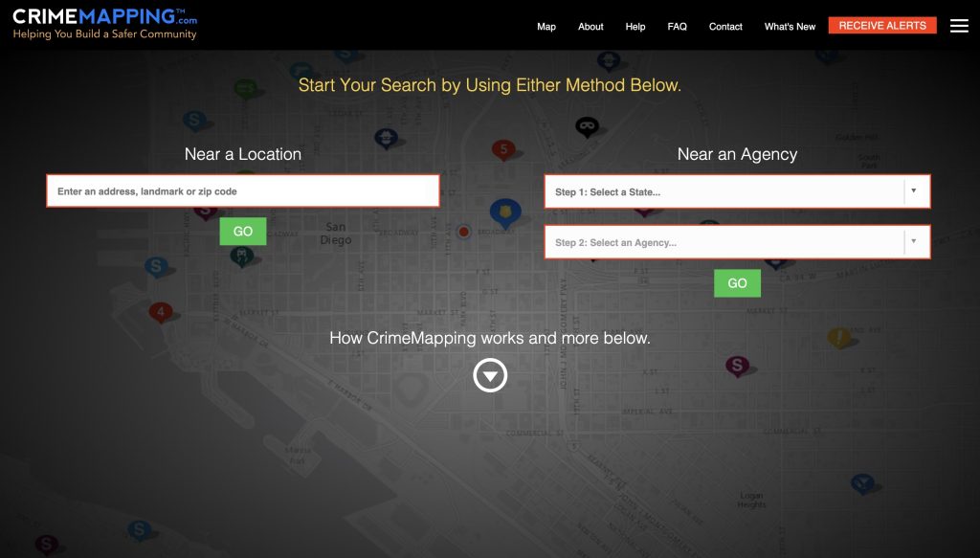Go to the Help menu item
Viewport: 980px width, 558px height.
coord(635,26)
